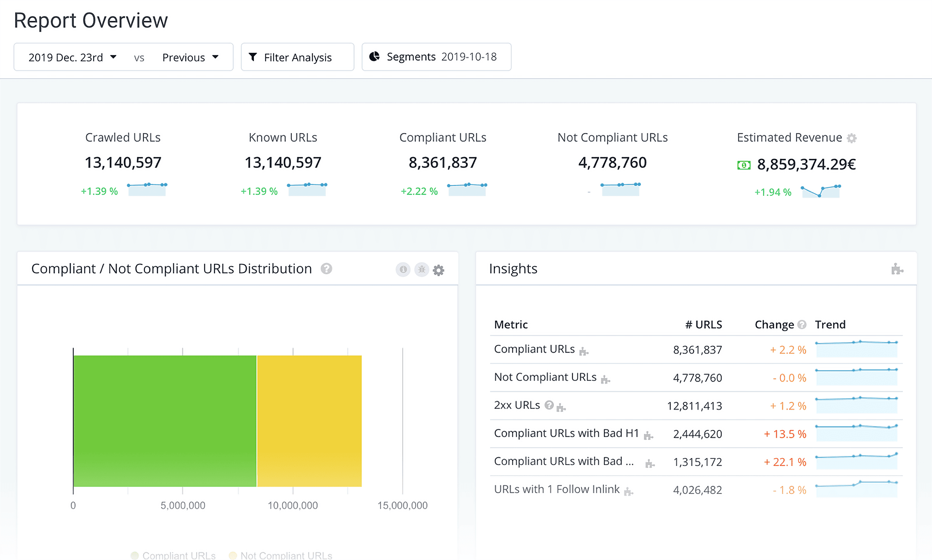This screenshot has width=932, height=560.
Task: Click puzzle icon beside URLs with 1 Follow Inlink
Action: point(628,491)
